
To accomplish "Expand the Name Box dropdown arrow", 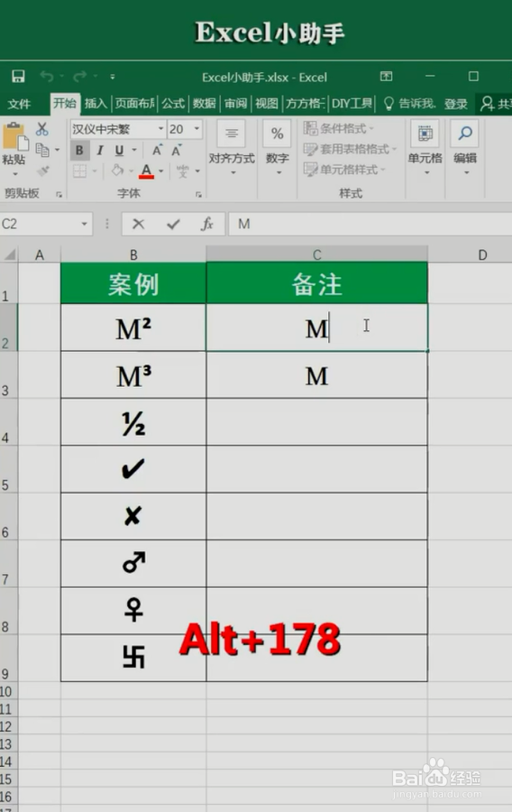I will click(85, 224).
